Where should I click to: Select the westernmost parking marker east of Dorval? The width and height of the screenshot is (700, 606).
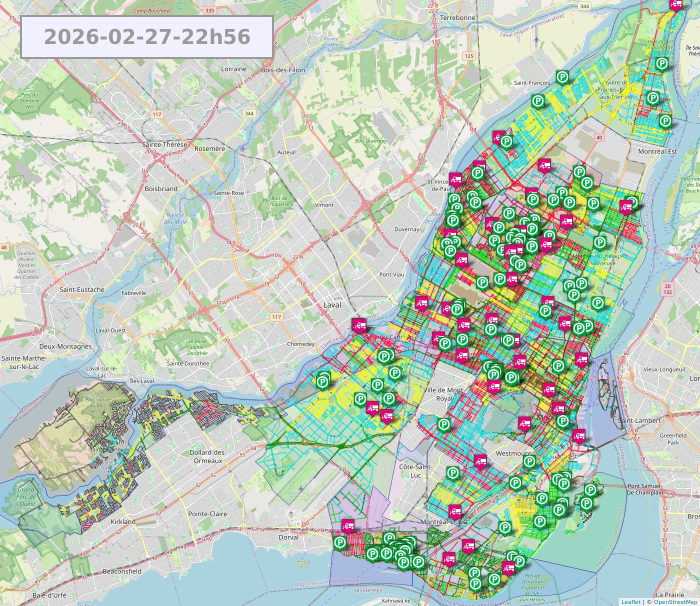340,542
